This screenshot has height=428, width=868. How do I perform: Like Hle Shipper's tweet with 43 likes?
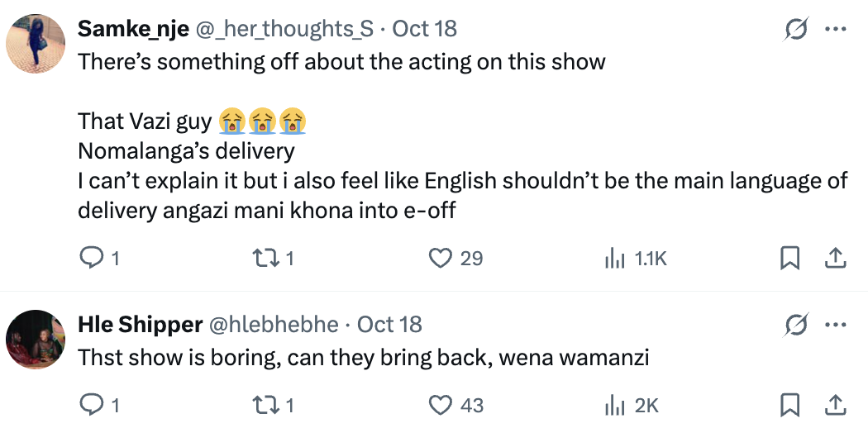(x=441, y=405)
